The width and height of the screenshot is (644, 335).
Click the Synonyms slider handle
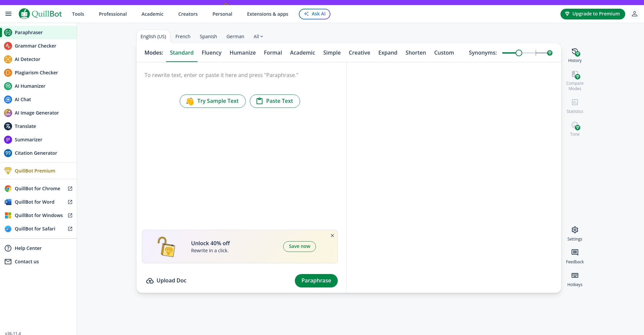[x=519, y=53]
